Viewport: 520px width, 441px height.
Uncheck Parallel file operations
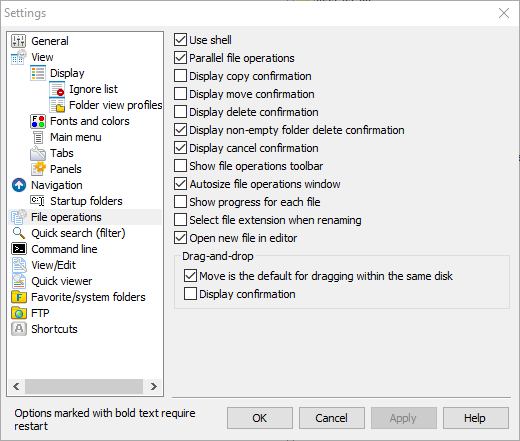click(x=180, y=58)
